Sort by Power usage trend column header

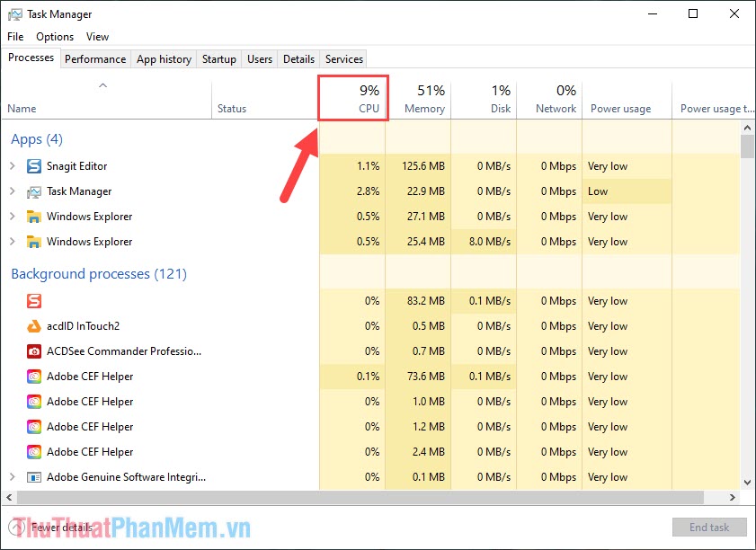pos(714,99)
